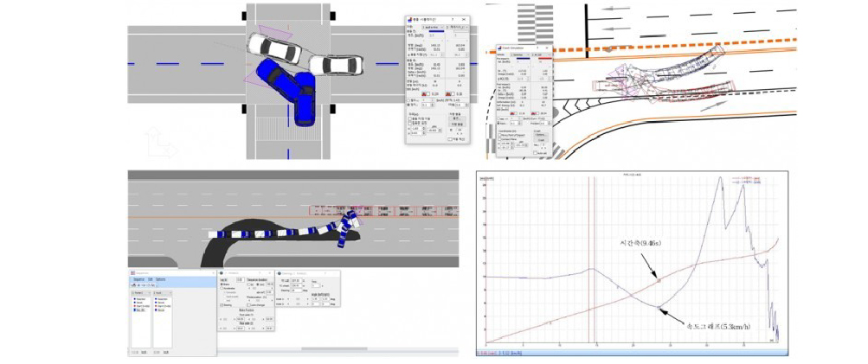Open the Sequence menu

tap(138, 280)
